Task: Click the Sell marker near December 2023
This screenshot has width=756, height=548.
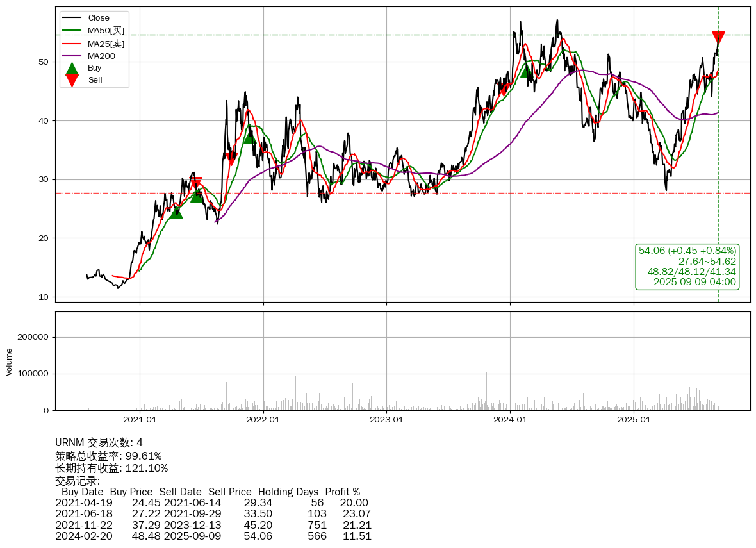Action: click(x=504, y=89)
